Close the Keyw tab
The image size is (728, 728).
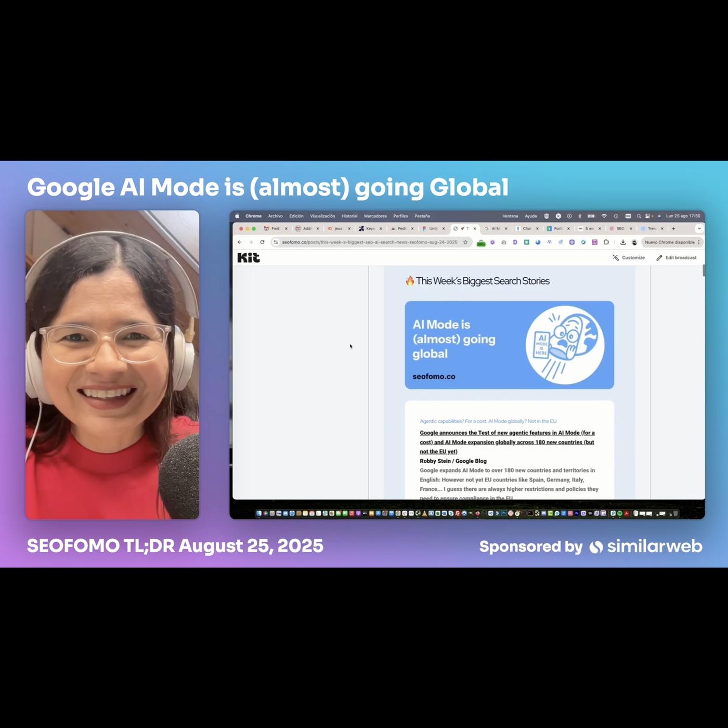click(x=381, y=228)
